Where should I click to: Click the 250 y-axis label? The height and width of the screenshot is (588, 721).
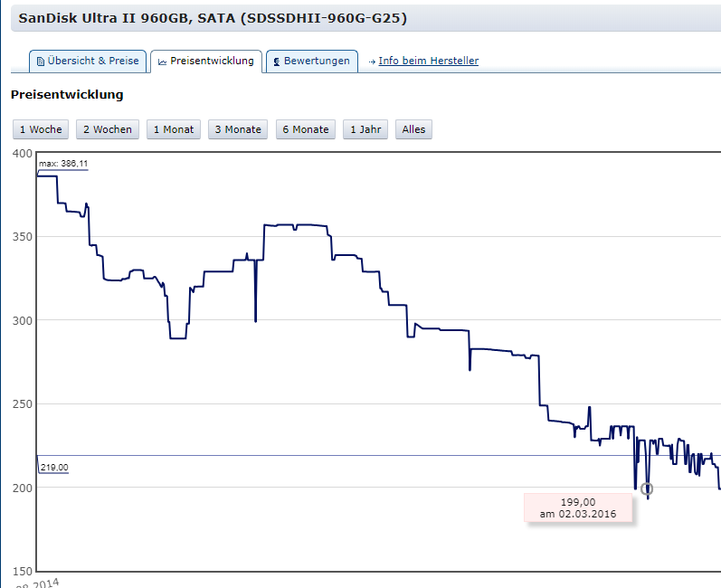pyautogui.click(x=22, y=404)
